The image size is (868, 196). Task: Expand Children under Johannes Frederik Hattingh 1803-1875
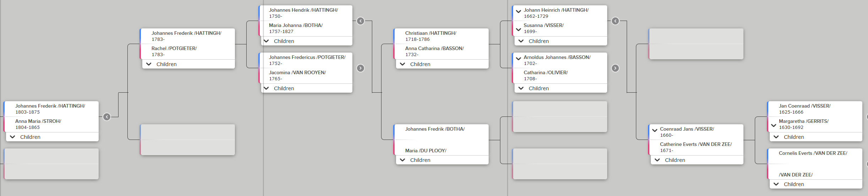(x=52, y=137)
